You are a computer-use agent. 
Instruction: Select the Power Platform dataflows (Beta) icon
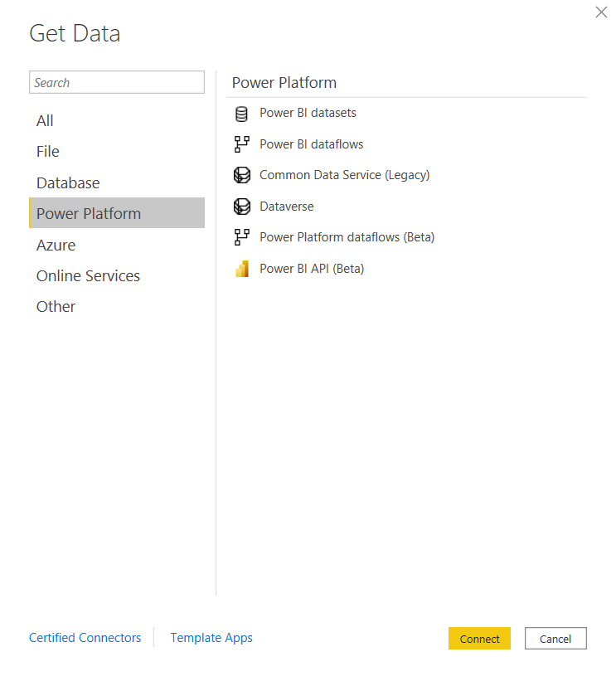241,237
